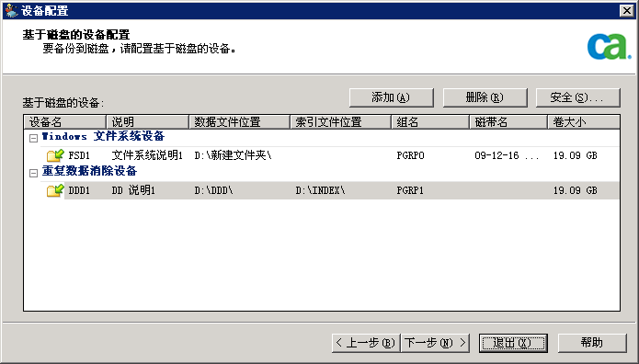
Task: Select the 重复数据消除设备 group label
Action: [89, 171]
